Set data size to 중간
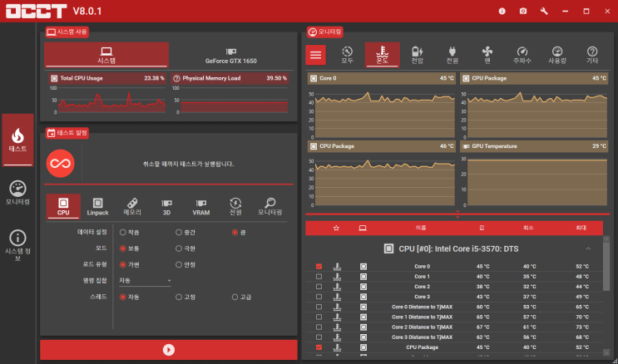Screen dimensions: 618x364 (x=179, y=233)
